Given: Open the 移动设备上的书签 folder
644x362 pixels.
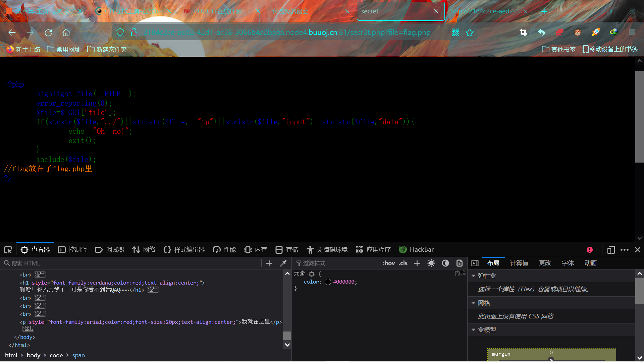Looking at the screenshot, I should click(610, 50).
